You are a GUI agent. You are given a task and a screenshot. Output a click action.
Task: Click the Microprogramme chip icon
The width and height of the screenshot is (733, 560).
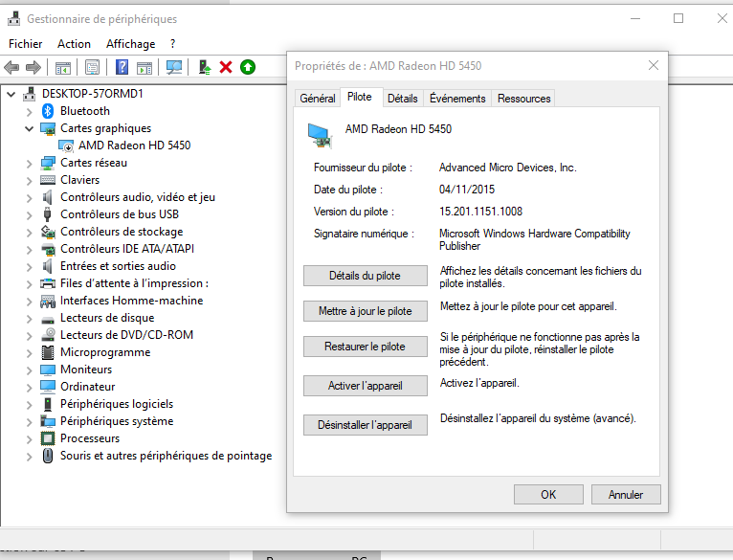[x=48, y=352]
